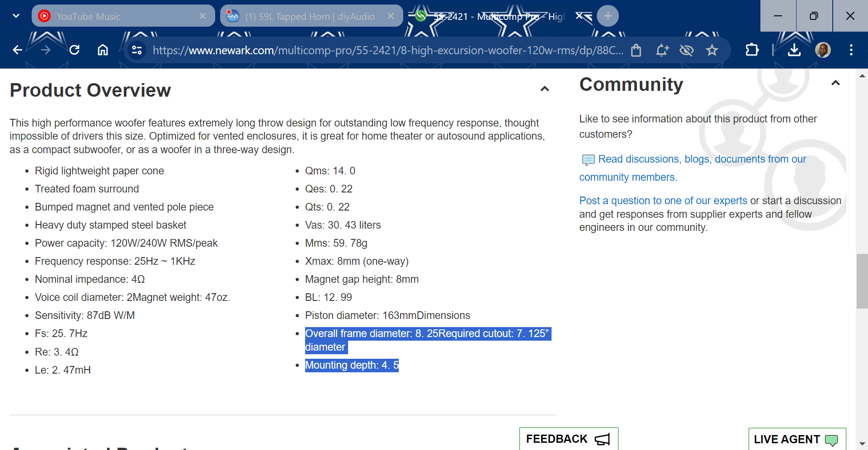Screen dimensions: 868x450
Task: Toggle the tracking protection eye icon
Action: [687, 50]
